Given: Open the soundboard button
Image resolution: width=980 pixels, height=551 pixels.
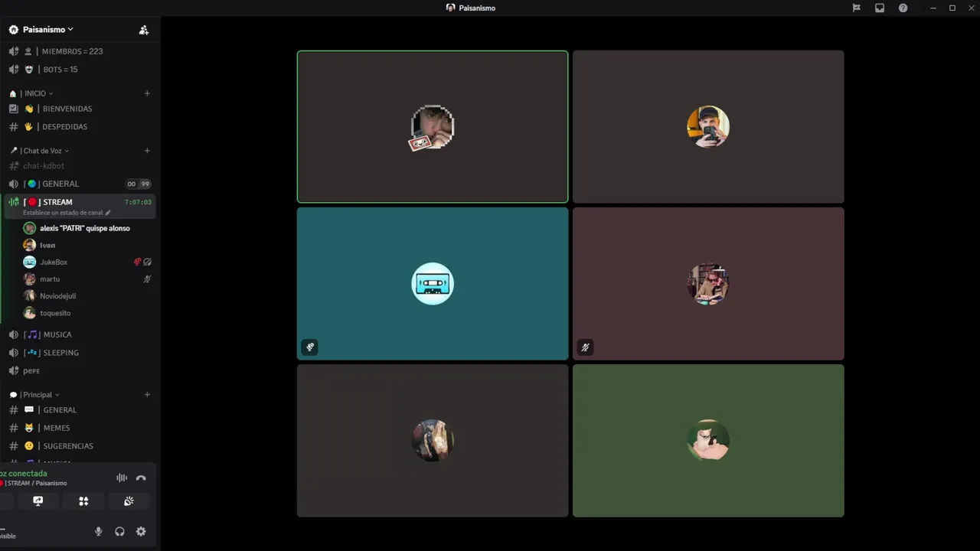Looking at the screenshot, I should click(x=129, y=501).
